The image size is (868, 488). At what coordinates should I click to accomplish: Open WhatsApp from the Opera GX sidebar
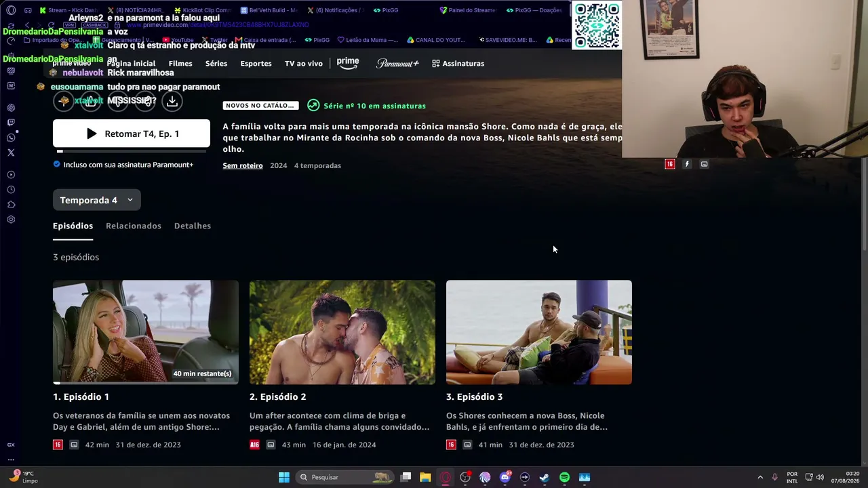click(11, 138)
